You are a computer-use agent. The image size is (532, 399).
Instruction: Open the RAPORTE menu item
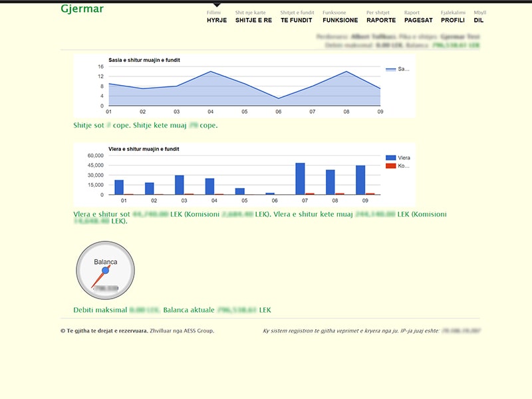pos(381,20)
